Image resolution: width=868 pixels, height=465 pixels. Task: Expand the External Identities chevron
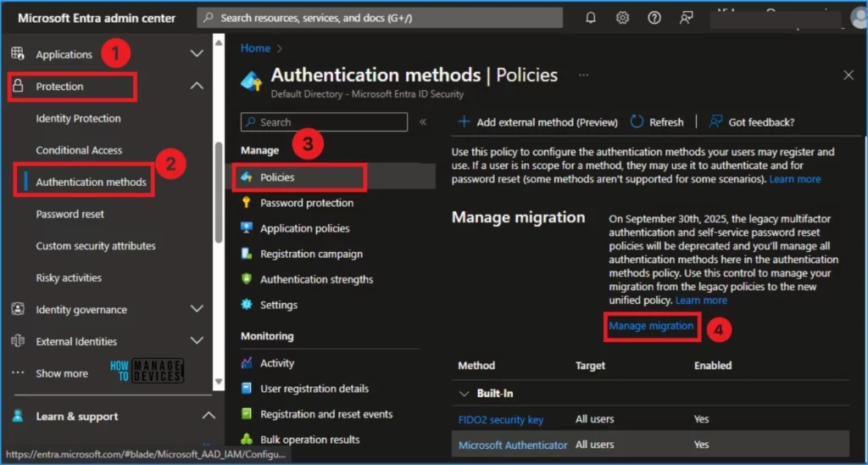point(197,341)
